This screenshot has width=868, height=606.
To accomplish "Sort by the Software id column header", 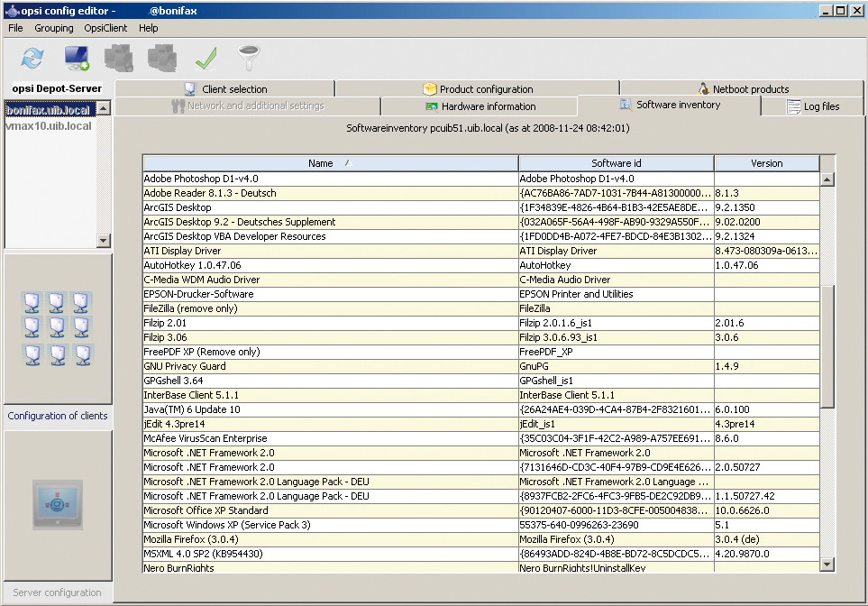I will pyautogui.click(x=617, y=163).
